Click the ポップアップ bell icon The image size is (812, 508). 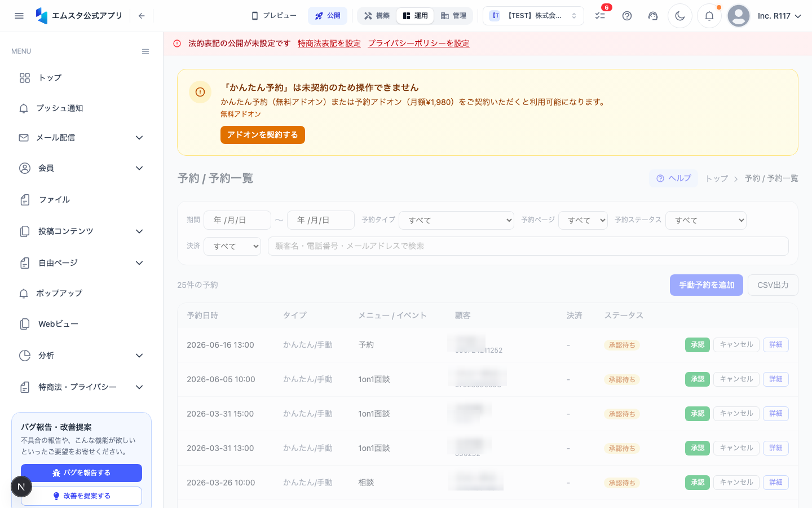tap(24, 294)
